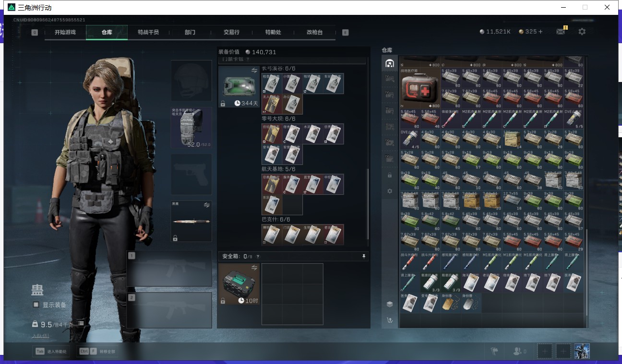Click the 长弓溪谷: 6/6 label
The image size is (622, 364).
click(278, 69)
